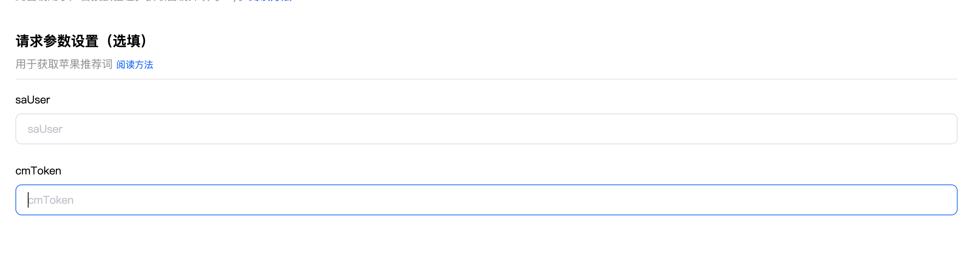Click the 用于获取苹果推荐词 description text

pos(64,64)
